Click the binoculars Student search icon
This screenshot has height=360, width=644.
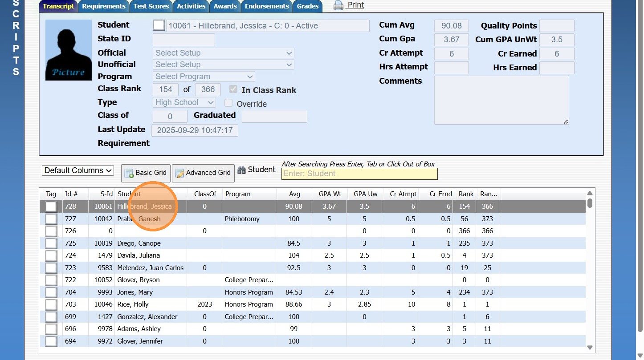(x=241, y=170)
